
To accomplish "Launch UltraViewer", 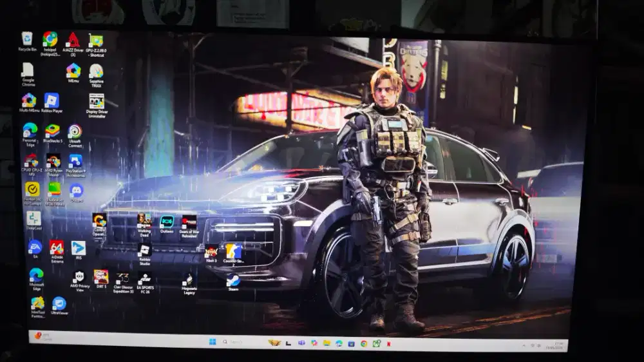I will pyautogui.click(x=59, y=306).
